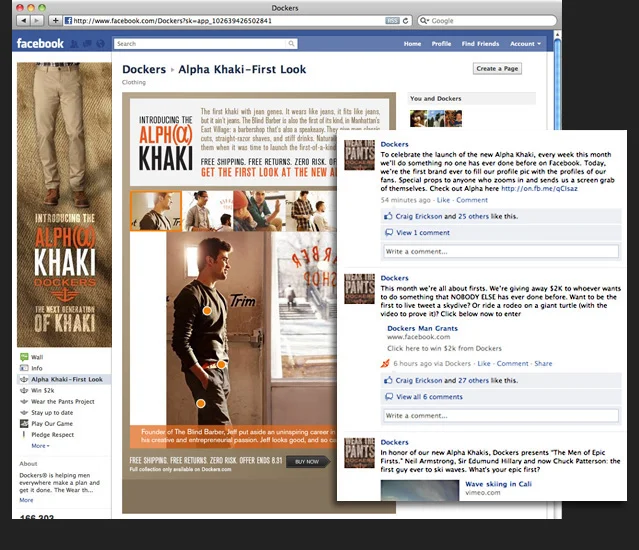Click the comment bubble icon by View 1 comment
This screenshot has width=639, height=550.
coord(389,233)
